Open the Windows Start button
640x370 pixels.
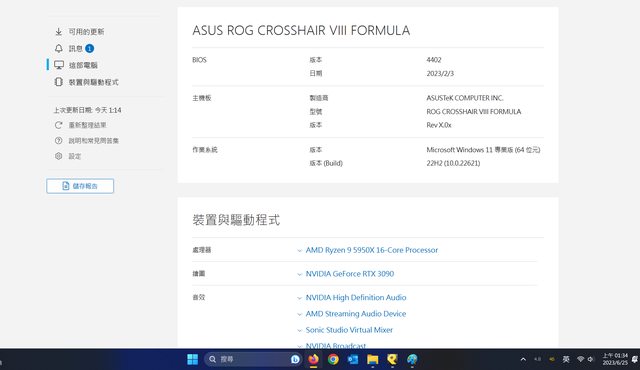(x=192, y=359)
